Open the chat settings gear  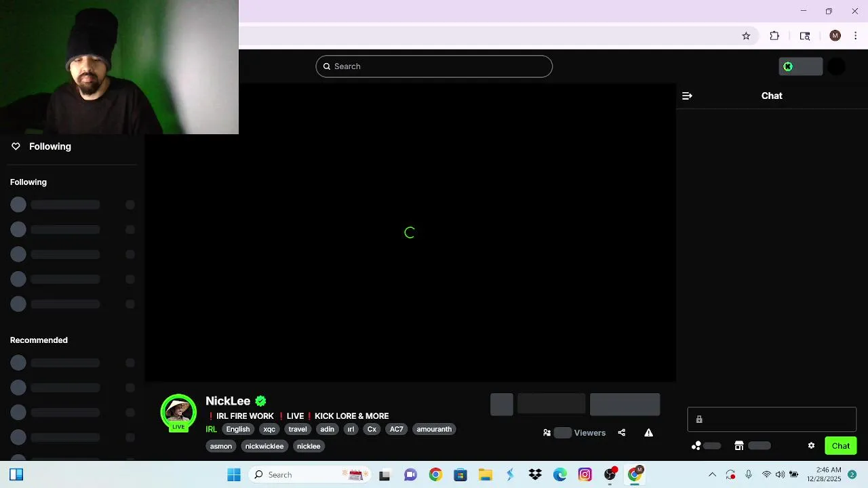pos(811,445)
